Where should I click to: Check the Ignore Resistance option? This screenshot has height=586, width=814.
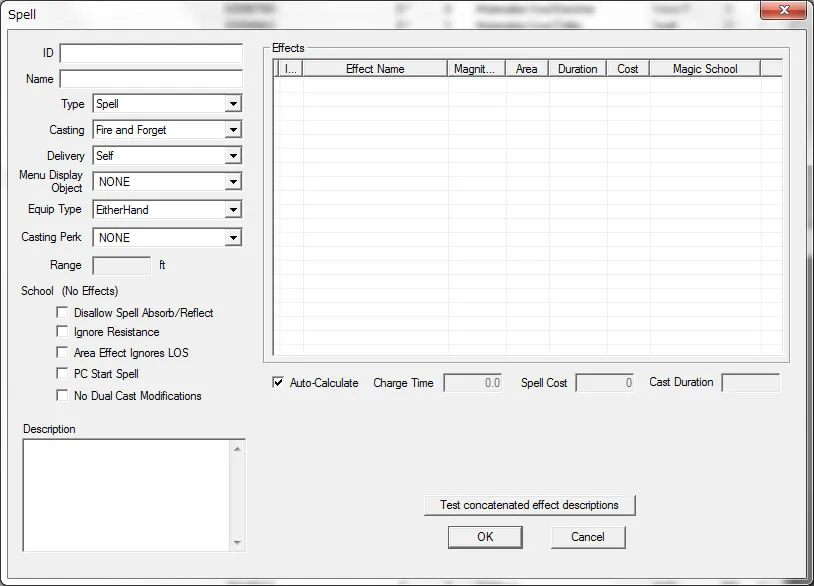(x=63, y=332)
